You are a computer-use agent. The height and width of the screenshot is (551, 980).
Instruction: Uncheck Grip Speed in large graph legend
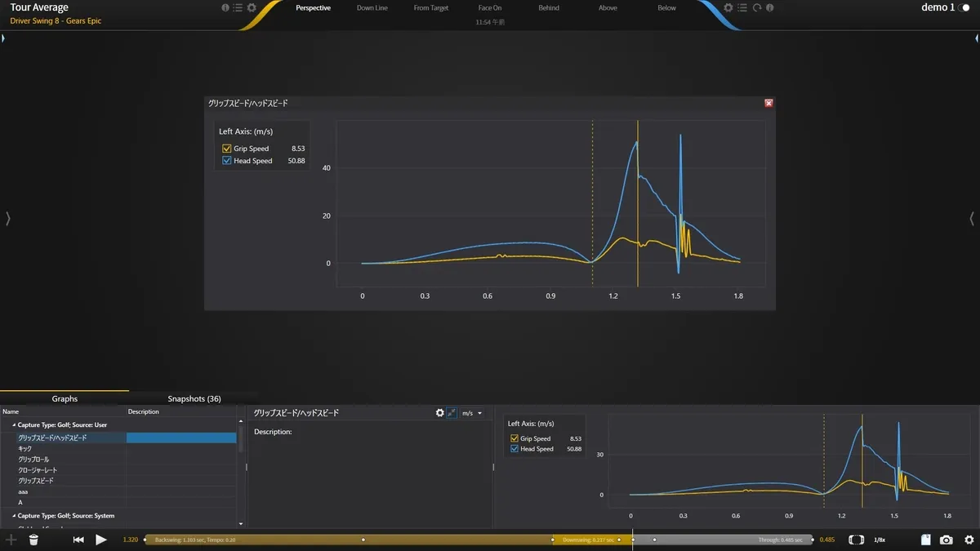point(227,149)
